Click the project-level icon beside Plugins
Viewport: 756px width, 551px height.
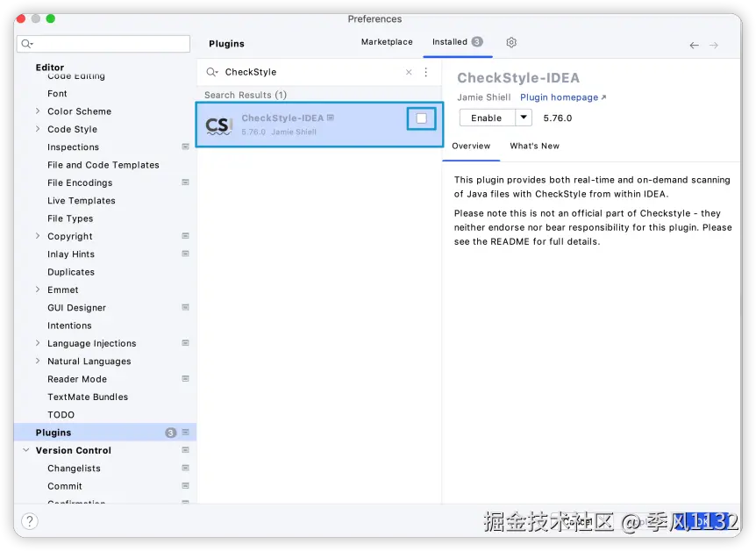tap(185, 433)
